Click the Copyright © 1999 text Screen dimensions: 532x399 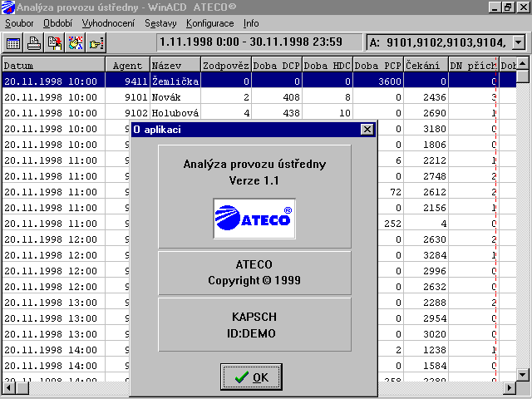pyautogui.click(x=254, y=280)
